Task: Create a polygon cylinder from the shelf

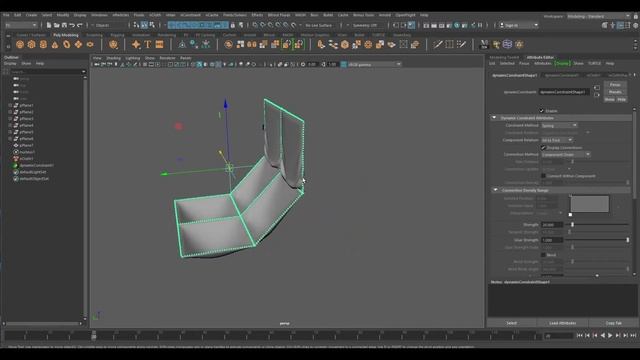Action: coord(43,44)
